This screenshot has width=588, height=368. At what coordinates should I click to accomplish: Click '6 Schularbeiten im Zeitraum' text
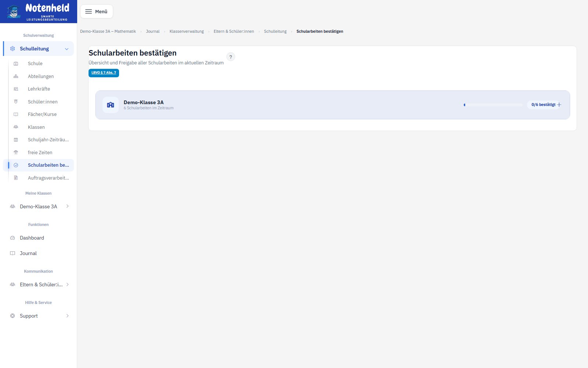[148, 108]
